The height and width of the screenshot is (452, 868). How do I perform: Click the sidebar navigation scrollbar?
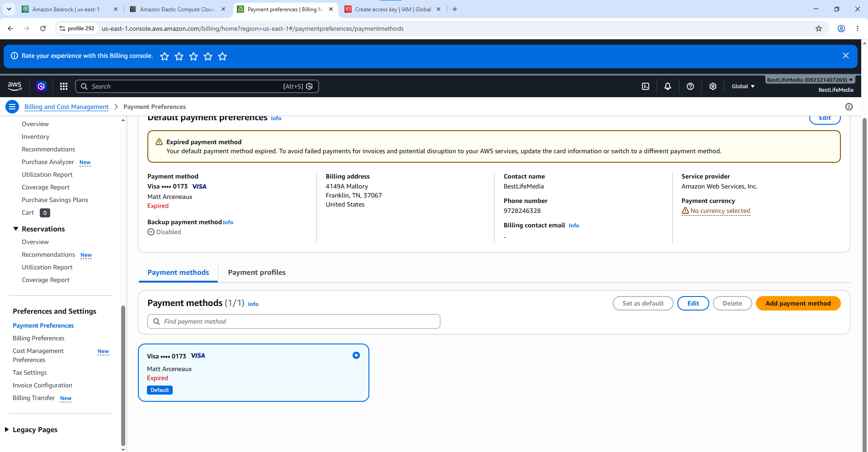click(x=123, y=375)
